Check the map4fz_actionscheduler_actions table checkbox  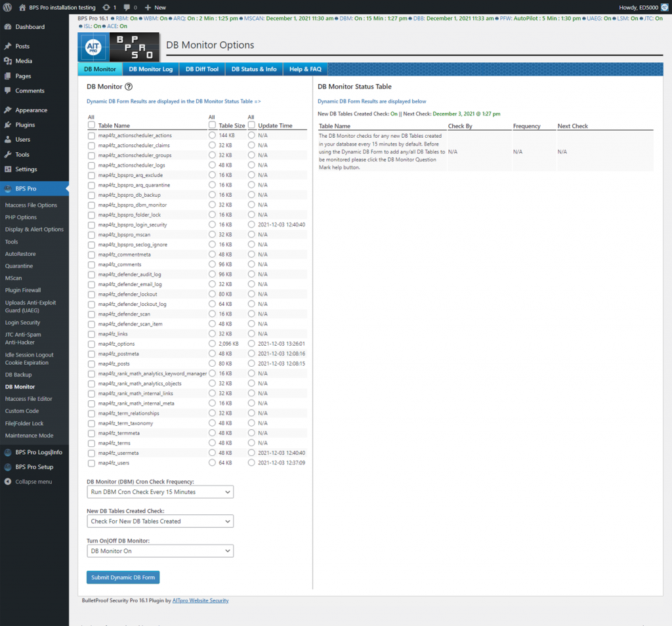tap(91, 135)
